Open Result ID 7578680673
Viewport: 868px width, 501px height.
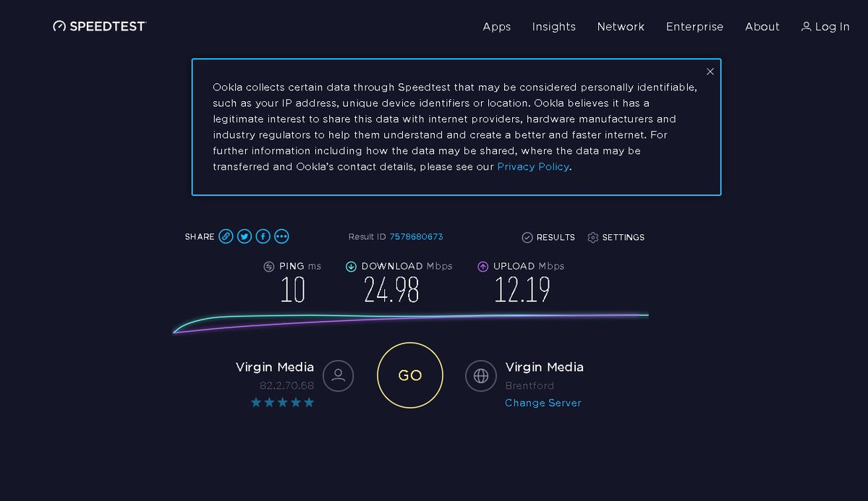tap(416, 237)
